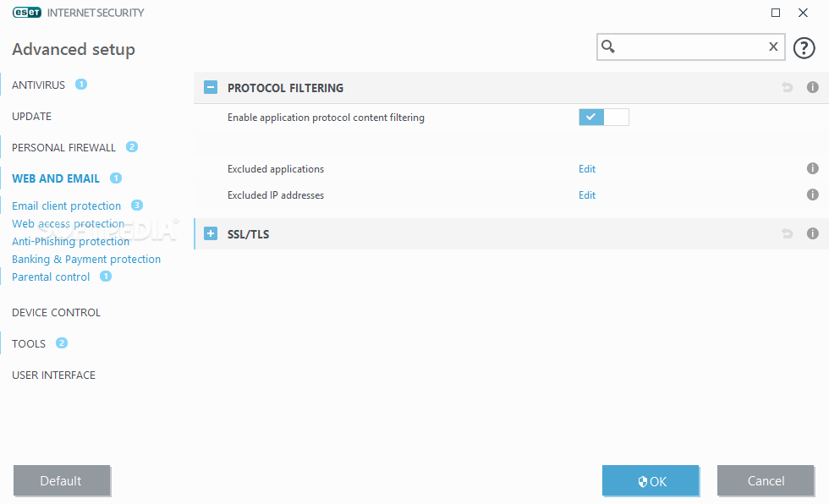Open the Personal Firewall category
Screen dimensions: 829x504
(x=63, y=147)
